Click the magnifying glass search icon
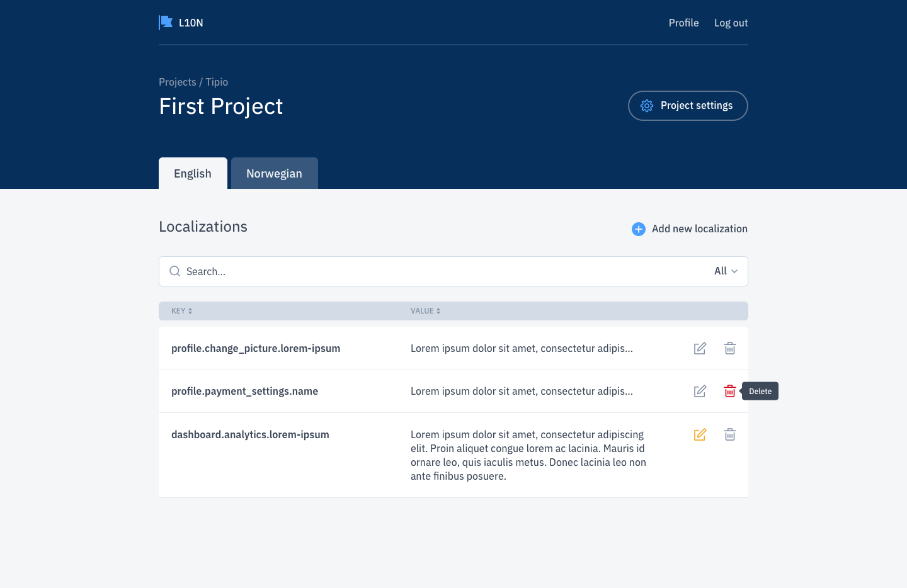The image size is (907, 588). click(x=174, y=271)
